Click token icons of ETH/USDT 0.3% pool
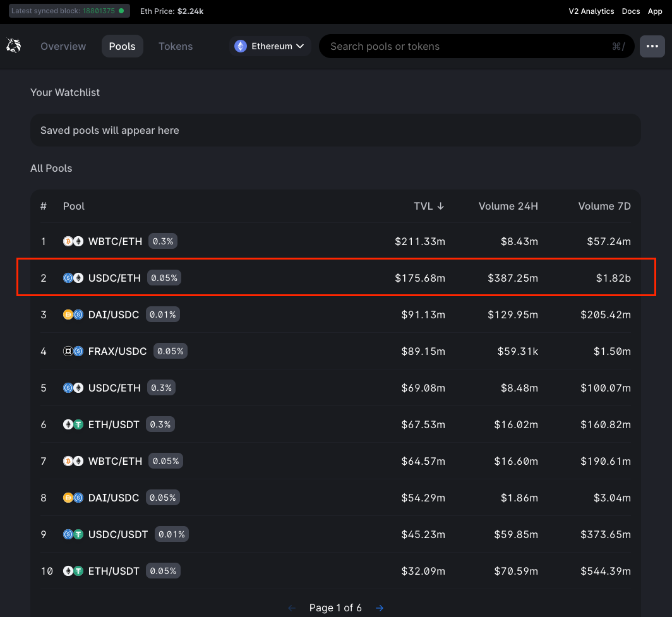Viewport: 672px width, 617px height. coord(73,424)
